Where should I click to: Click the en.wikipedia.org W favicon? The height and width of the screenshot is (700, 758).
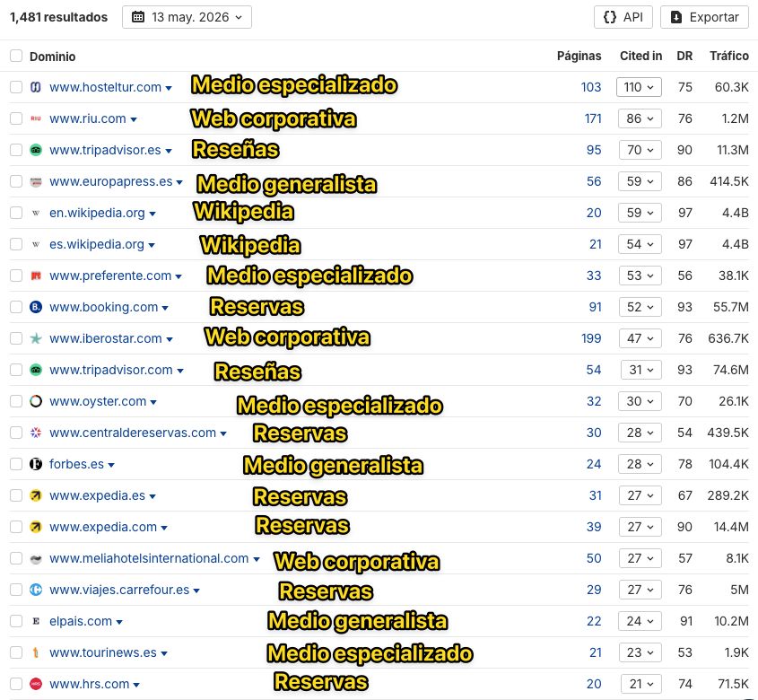(x=36, y=213)
